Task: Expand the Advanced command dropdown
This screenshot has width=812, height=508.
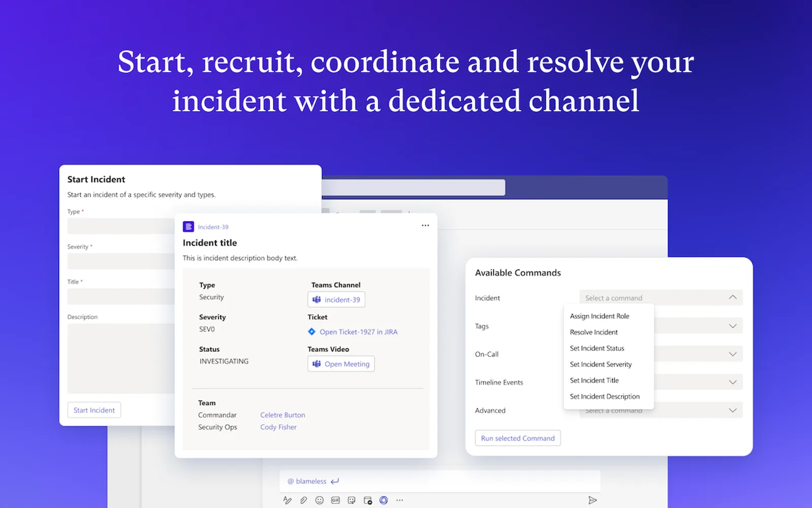Action: click(732, 410)
